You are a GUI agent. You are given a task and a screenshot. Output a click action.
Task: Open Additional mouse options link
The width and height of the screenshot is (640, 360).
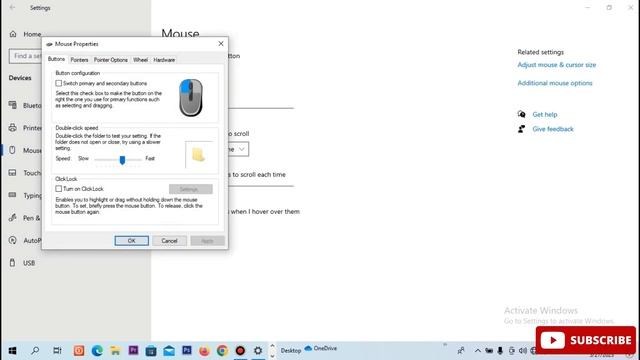point(555,83)
